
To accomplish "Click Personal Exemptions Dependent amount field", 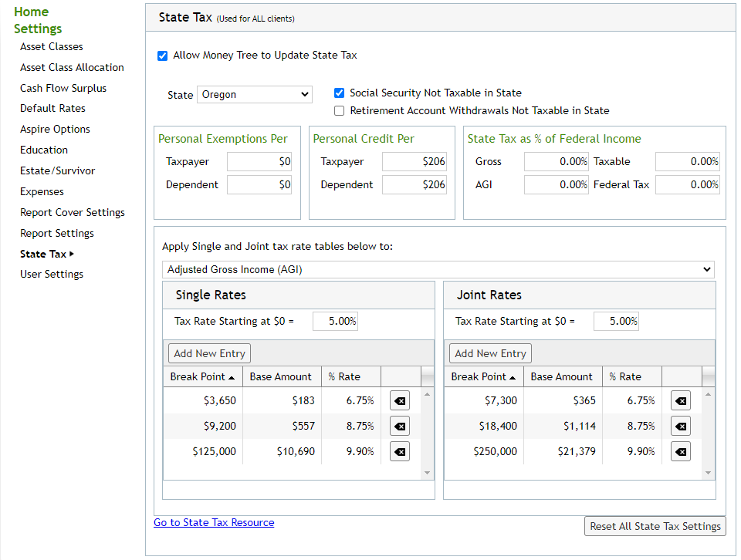I will (259, 184).
